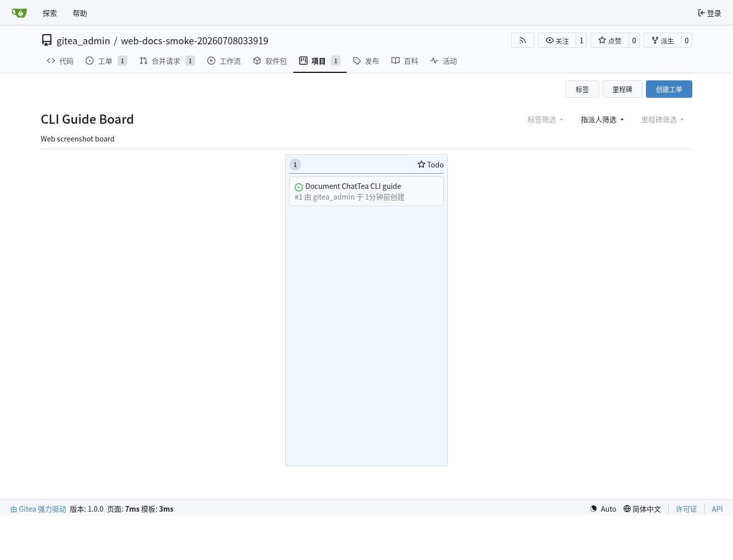Click the blue 创建工单 button
The image size is (733, 560).
pyautogui.click(x=669, y=89)
